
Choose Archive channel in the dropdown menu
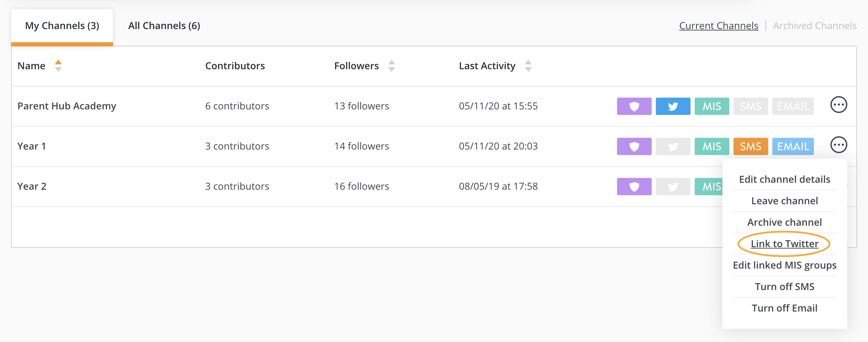784,222
